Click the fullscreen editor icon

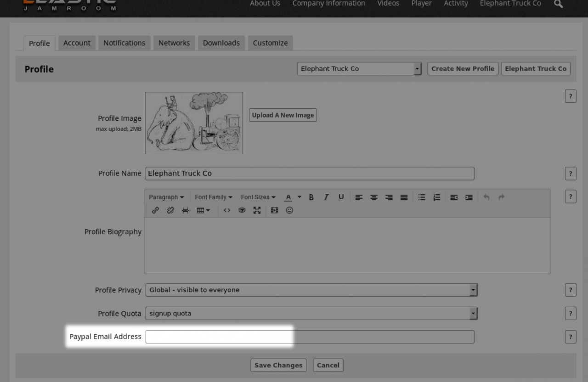[257, 210]
